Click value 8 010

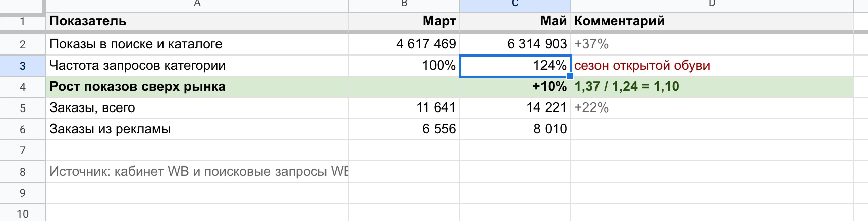click(x=515, y=129)
